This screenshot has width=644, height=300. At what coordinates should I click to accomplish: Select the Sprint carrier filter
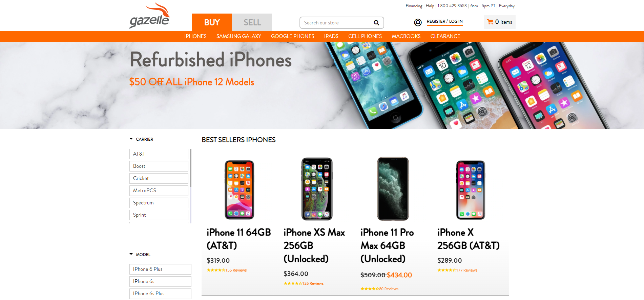[159, 215]
